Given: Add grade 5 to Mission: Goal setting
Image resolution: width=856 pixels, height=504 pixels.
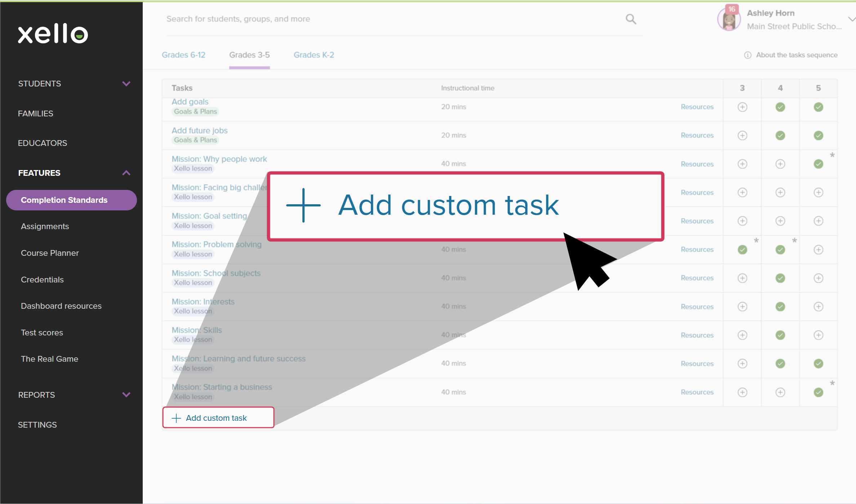Looking at the screenshot, I should 818,221.
